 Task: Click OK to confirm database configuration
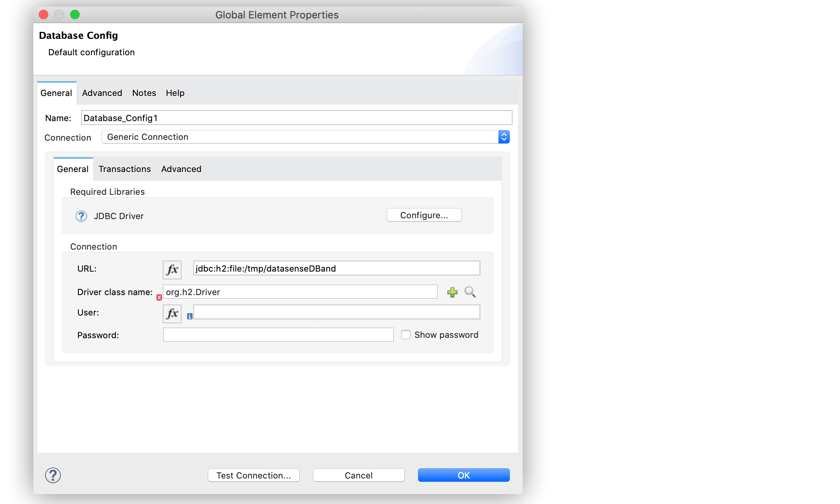click(x=464, y=475)
